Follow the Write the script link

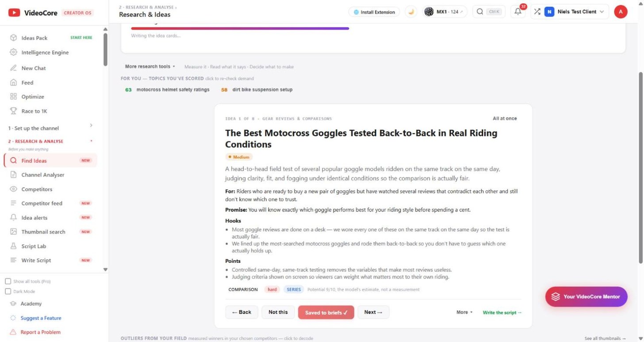coord(502,312)
